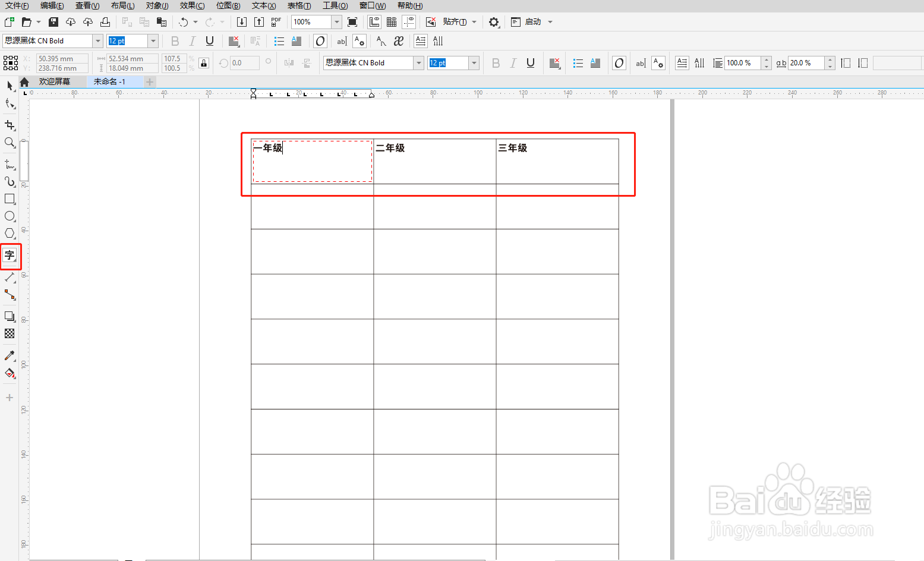Viewport: 924px width, 561px height.
Task: Click the cloud upload icon
Action: (88, 22)
